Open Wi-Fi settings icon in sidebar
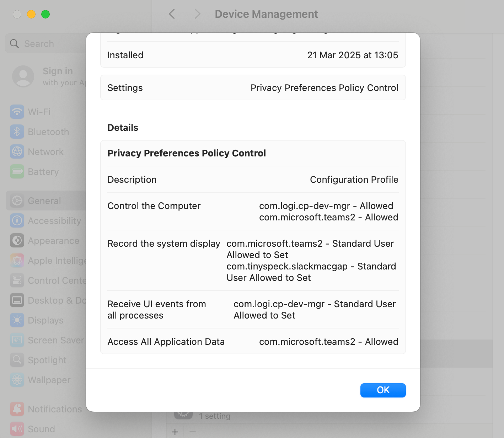 tap(17, 112)
